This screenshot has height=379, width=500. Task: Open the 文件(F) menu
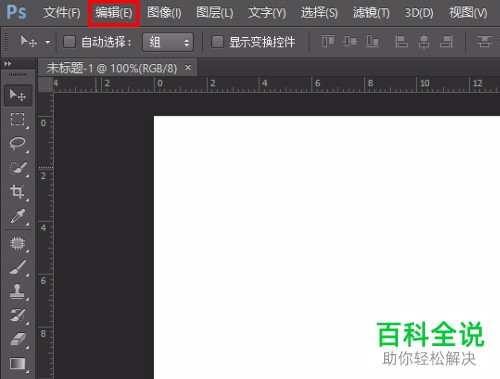[x=62, y=13]
